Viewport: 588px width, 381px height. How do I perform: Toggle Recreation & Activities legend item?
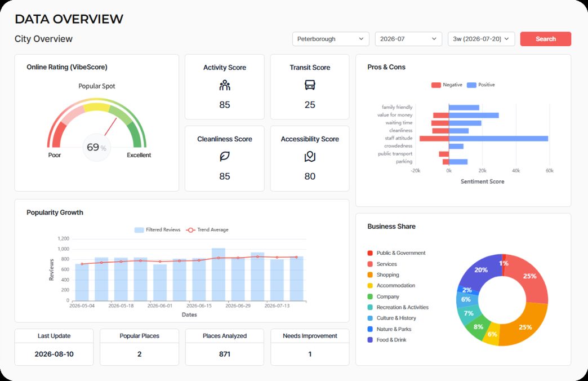pos(398,307)
